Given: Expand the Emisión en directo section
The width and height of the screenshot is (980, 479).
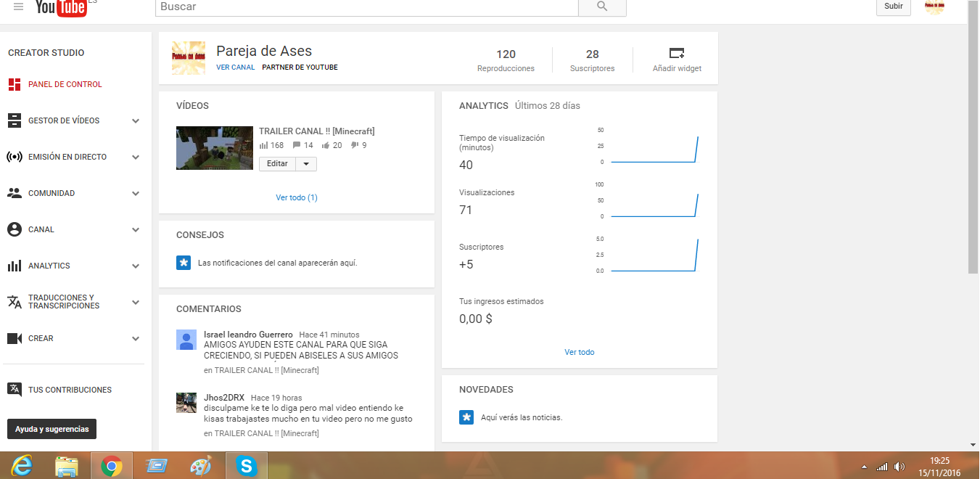Looking at the screenshot, I should (136, 157).
